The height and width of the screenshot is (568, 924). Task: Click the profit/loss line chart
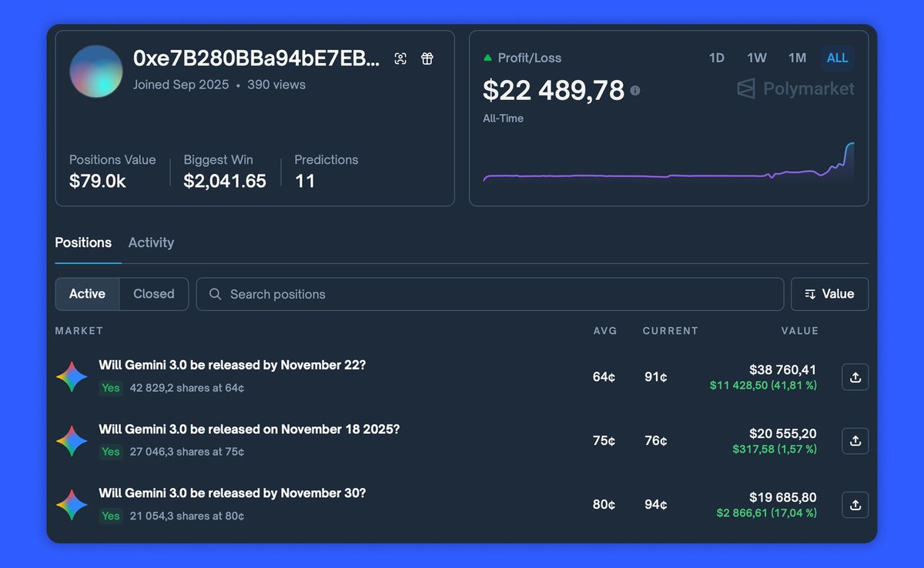click(x=668, y=163)
